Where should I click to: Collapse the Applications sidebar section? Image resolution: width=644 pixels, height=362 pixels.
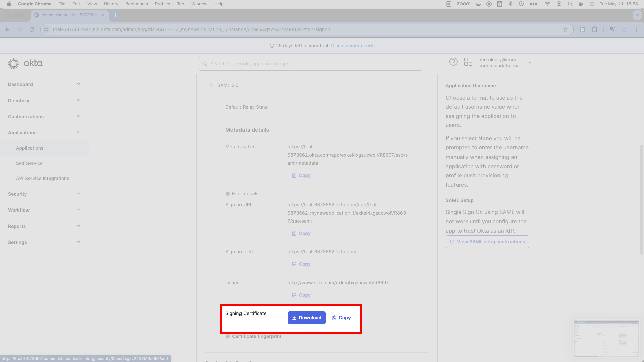(44, 133)
